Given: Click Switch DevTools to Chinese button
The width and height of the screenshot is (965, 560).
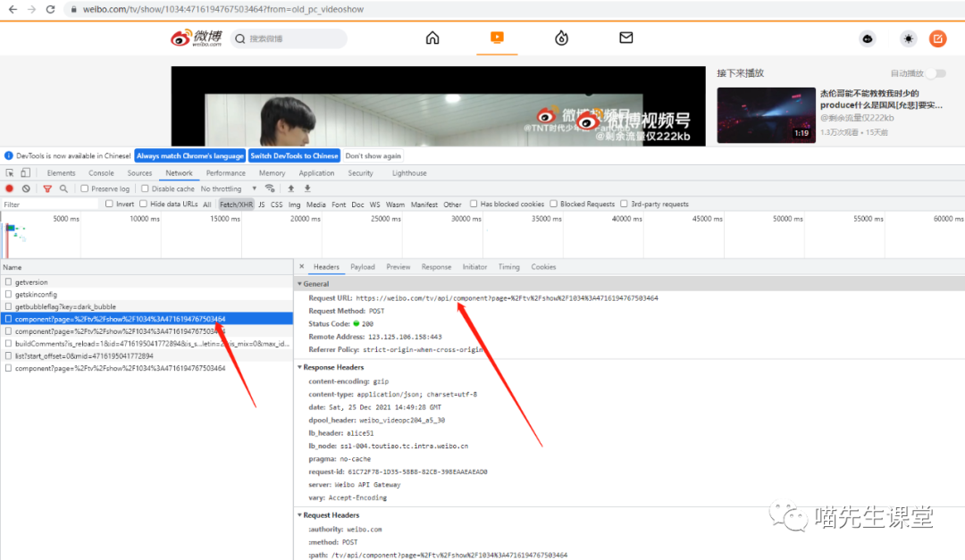Looking at the screenshot, I should pos(294,155).
